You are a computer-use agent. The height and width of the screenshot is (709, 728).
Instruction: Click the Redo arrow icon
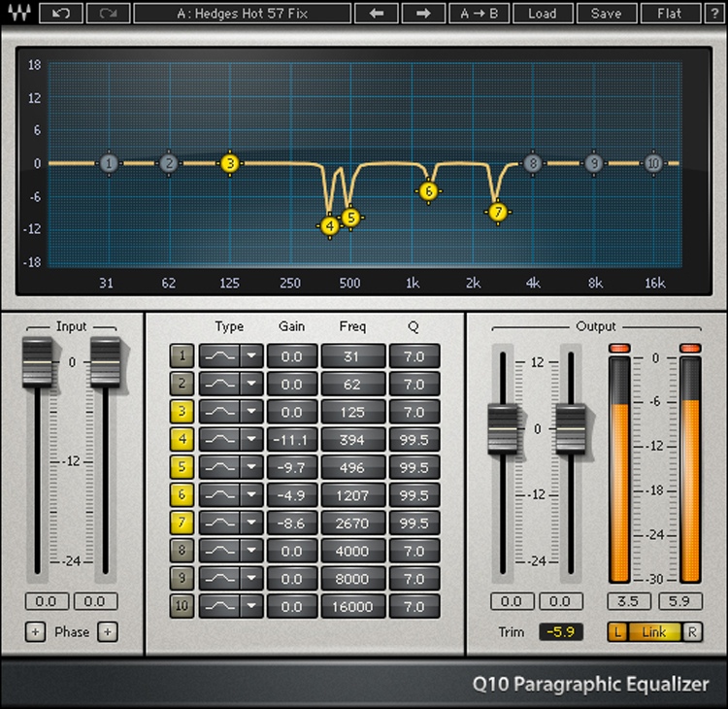[107, 14]
